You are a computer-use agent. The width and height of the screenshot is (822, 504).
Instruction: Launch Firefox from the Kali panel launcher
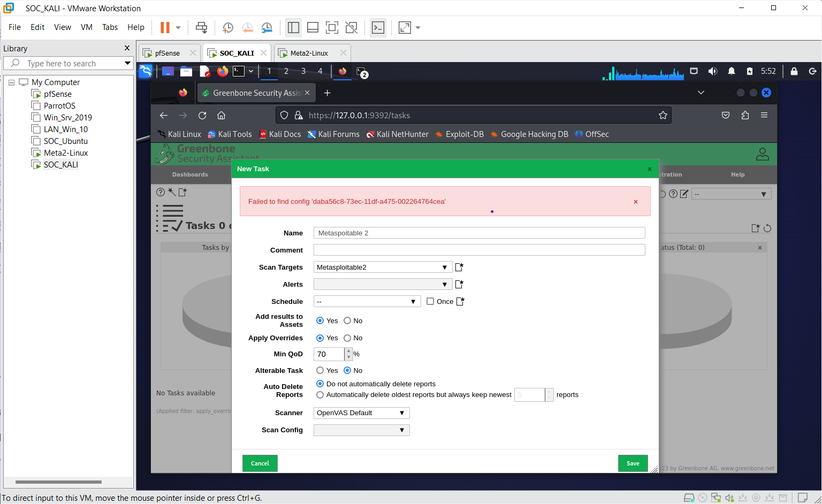coord(223,71)
